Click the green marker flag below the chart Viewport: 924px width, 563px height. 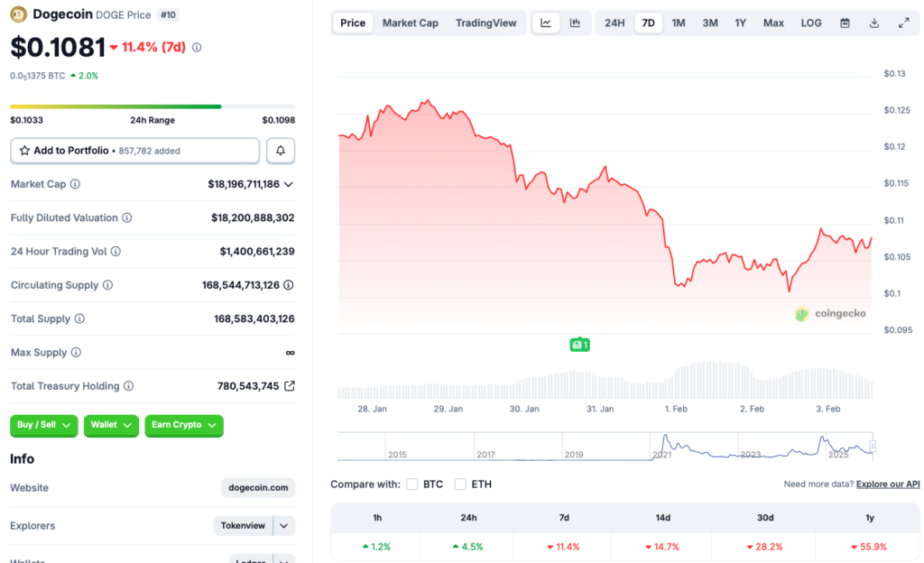tap(580, 344)
